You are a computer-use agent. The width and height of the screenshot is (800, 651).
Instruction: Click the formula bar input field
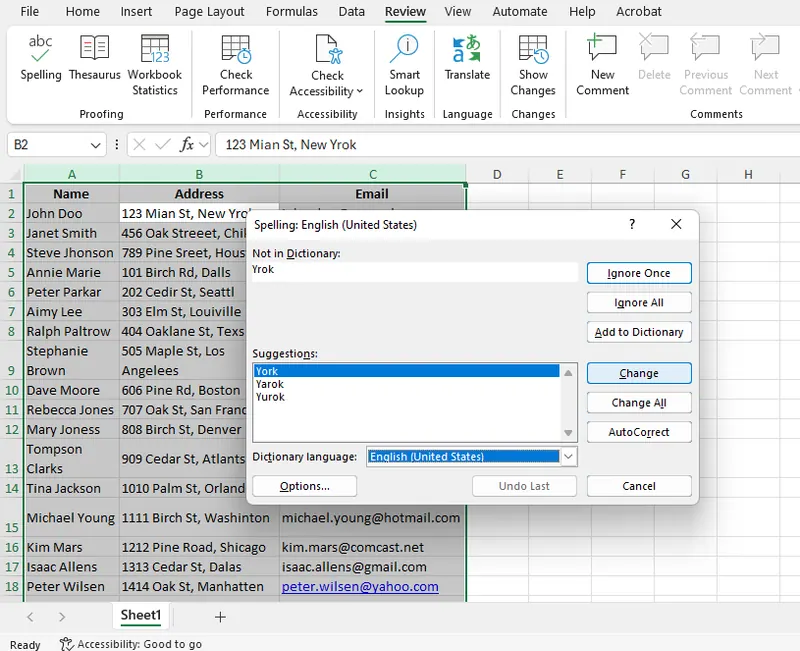click(500, 145)
